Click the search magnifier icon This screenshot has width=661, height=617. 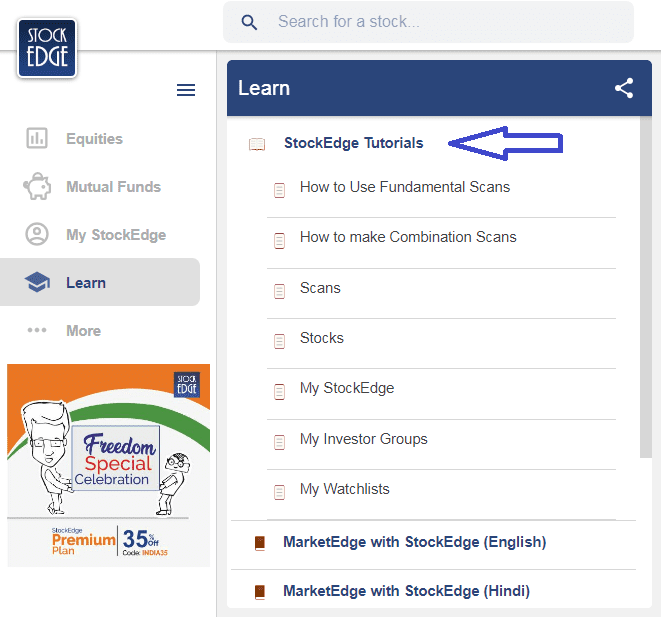coord(249,22)
